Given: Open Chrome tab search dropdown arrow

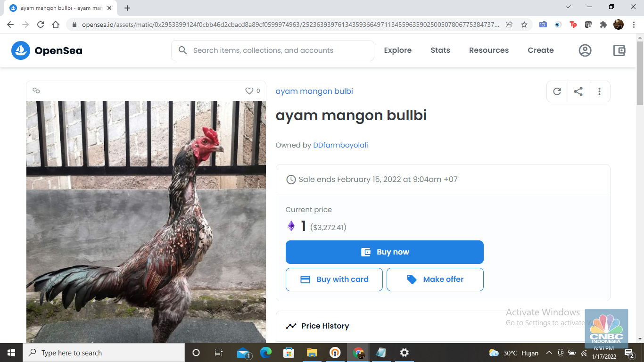Looking at the screenshot, I should [568, 7].
